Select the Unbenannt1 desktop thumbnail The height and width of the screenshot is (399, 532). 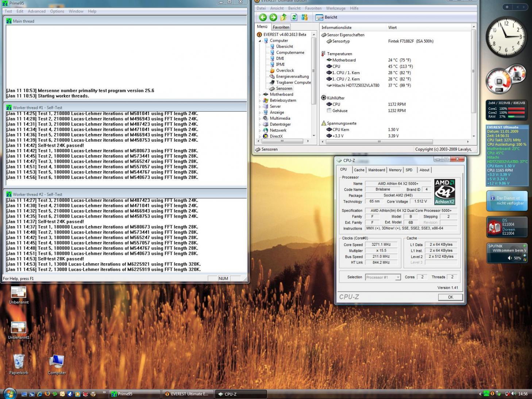click(19, 327)
